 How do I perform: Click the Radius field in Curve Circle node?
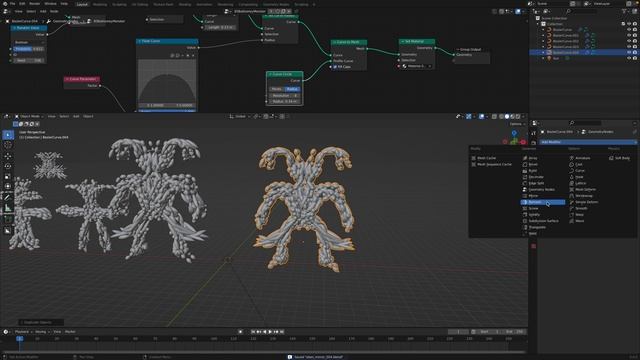pos(284,101)
